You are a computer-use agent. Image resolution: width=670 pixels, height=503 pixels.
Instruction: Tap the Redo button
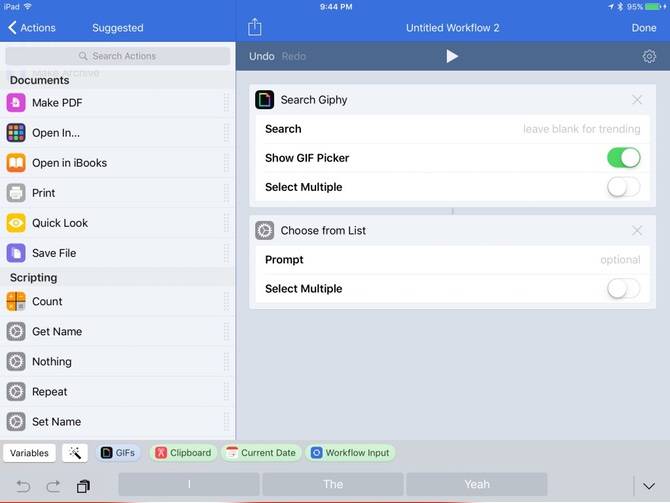(x=294, y=56)
